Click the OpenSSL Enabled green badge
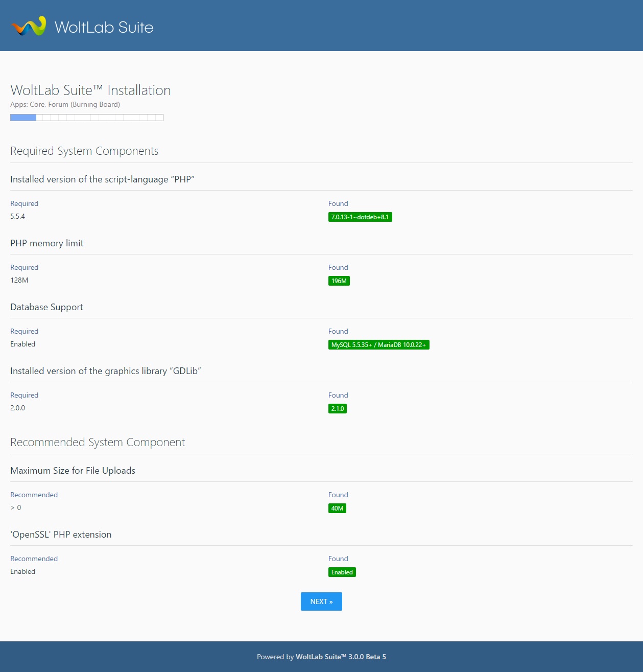Viewport: 643px width, 672px height. tap(342, 572)
